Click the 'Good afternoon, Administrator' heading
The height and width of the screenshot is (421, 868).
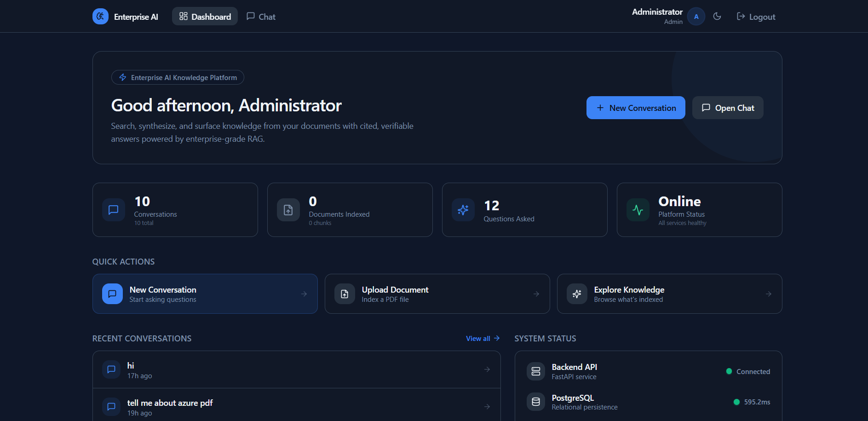point(226,105)
